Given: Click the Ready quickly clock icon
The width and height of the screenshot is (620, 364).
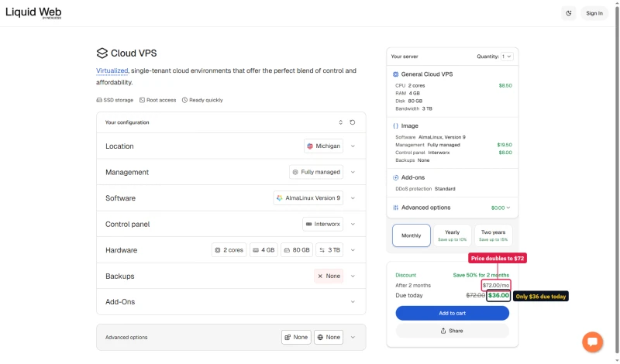Looking at the screenshot, I should click(x=184, y=100).
